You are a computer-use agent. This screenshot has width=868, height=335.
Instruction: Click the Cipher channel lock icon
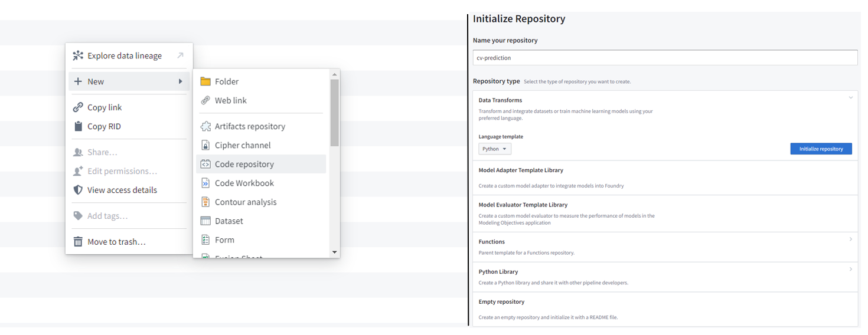[x=205, y=145]
